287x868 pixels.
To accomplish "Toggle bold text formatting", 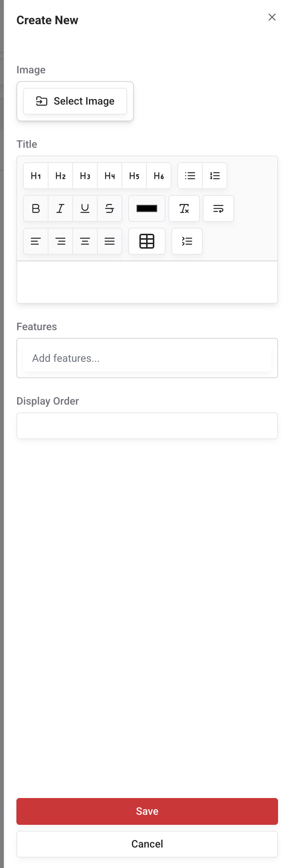I will [x=35, y=208].
